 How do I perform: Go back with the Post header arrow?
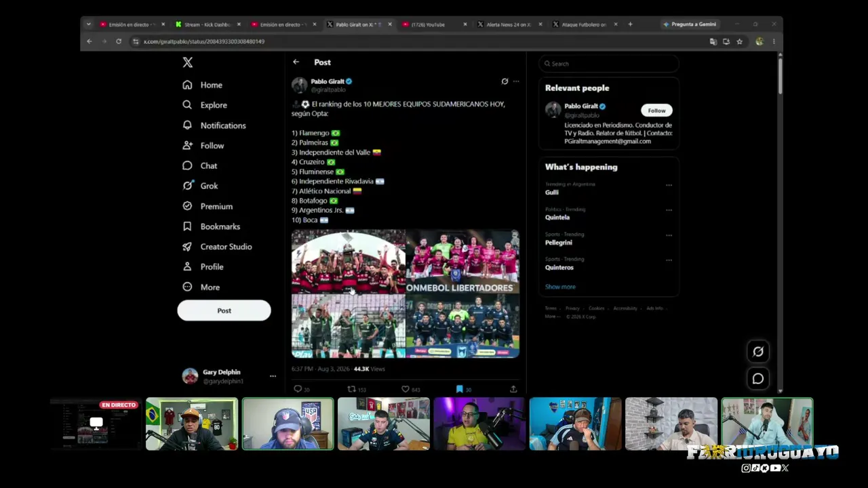tap(296, 62)
